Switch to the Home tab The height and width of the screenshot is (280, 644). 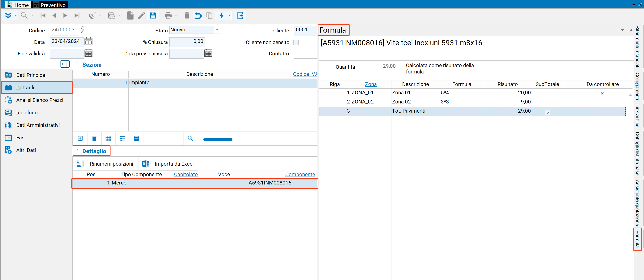coord(18,5)
